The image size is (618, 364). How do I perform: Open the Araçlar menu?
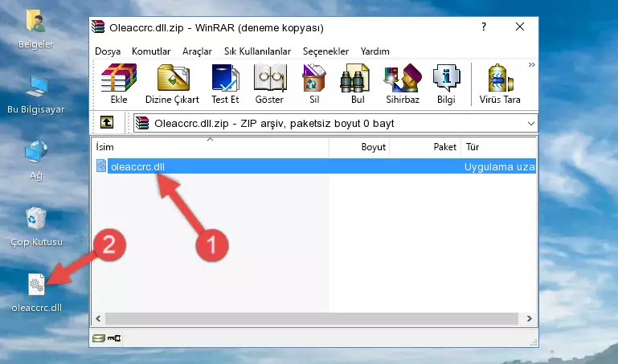click(x=197, y=51)
